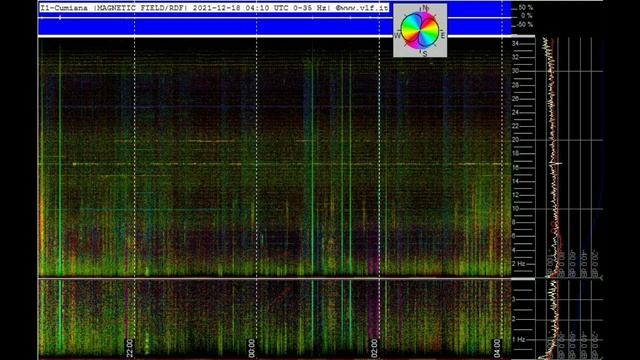The width and height of the screenshot is (640, 360).
Task: Click the W label on the compass
Action: pos(397,36)
